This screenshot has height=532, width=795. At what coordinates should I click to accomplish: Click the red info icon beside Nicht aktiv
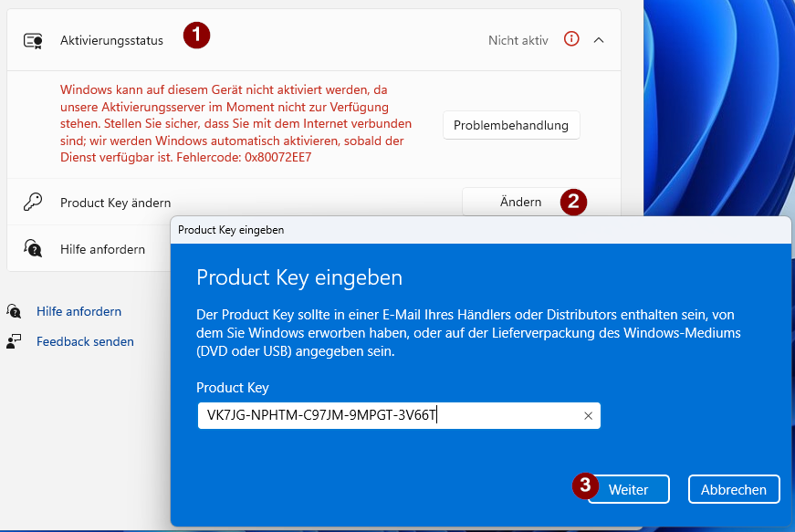point(571,39)
